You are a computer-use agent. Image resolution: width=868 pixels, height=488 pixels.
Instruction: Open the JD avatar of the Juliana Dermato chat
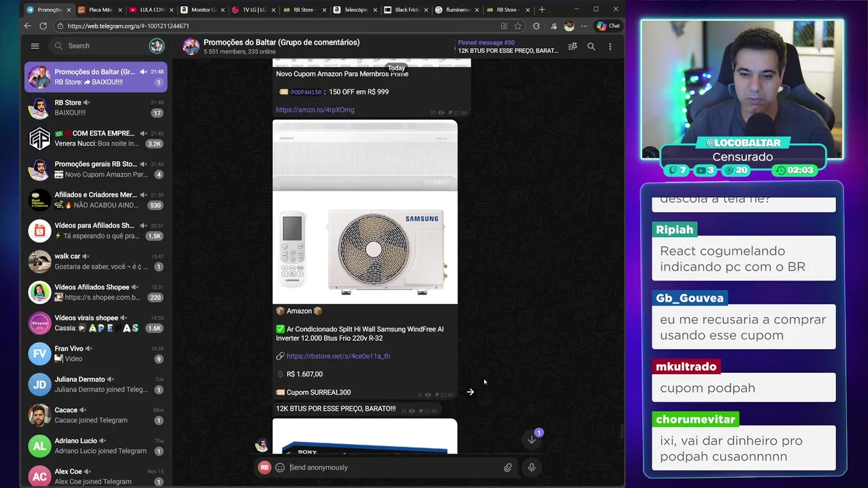click(x=40, y=384)
